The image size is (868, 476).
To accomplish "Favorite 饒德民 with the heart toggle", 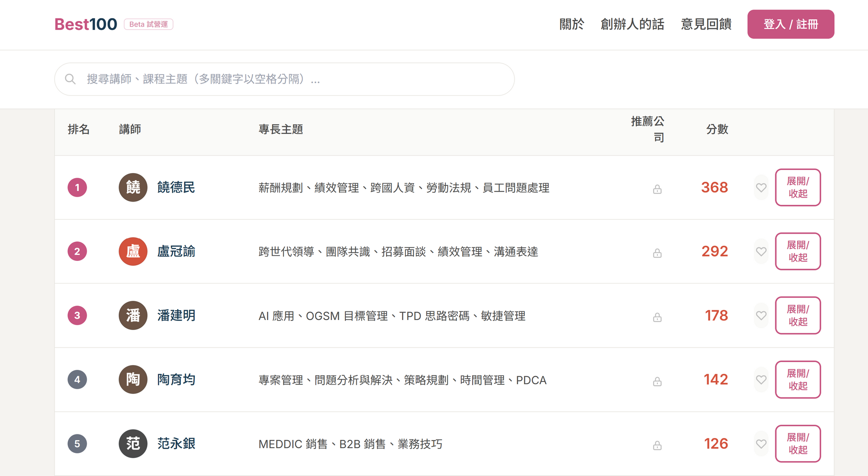I will (761, 188).
